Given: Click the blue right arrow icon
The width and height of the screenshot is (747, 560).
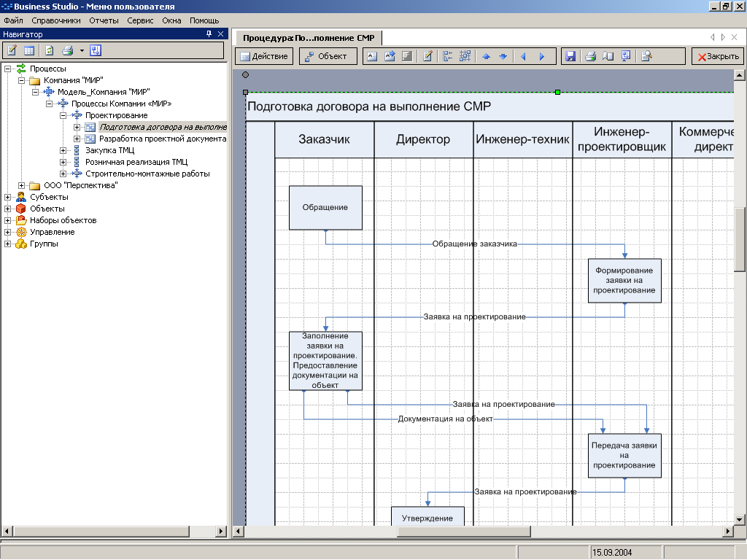Looking at the screenshot, I should 542,56.
